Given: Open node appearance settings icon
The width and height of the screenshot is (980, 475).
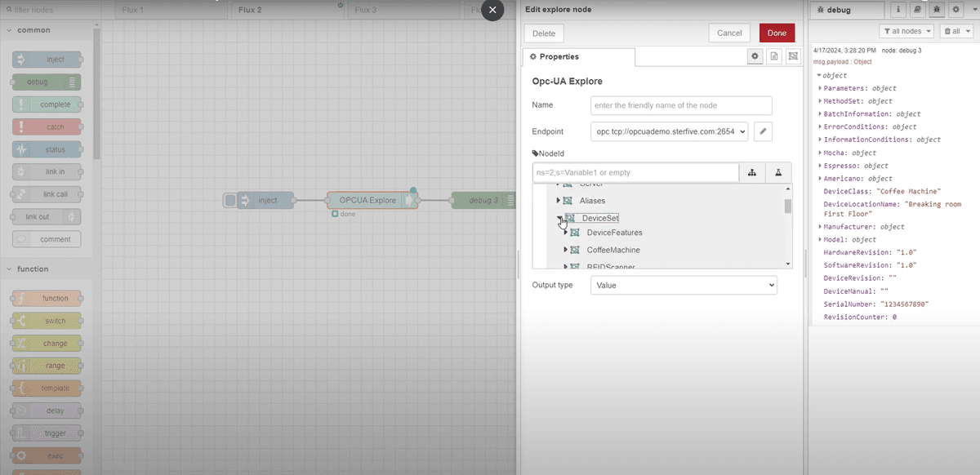Looking at the screenshot, I should pos(791,56).
